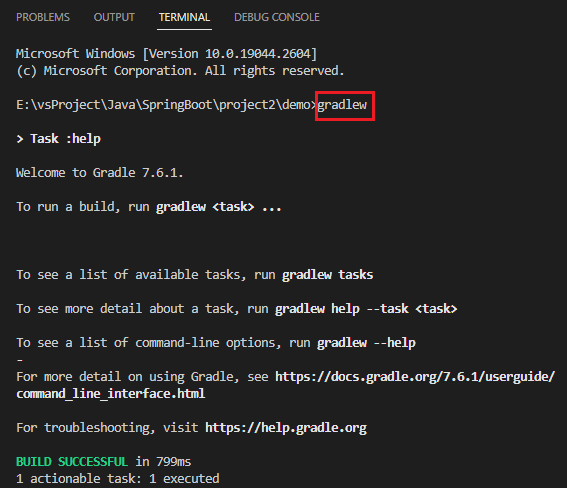Click 'gradlew help --task <task>' text

pos(366,309)
